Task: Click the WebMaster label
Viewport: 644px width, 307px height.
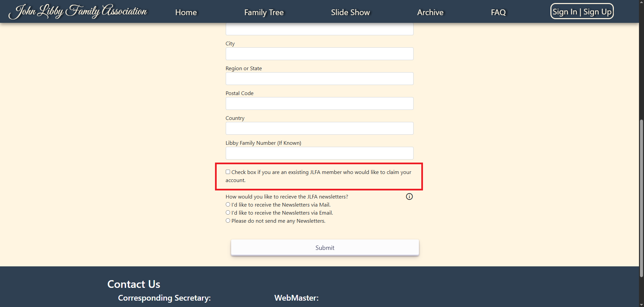Action: [297, 298]
